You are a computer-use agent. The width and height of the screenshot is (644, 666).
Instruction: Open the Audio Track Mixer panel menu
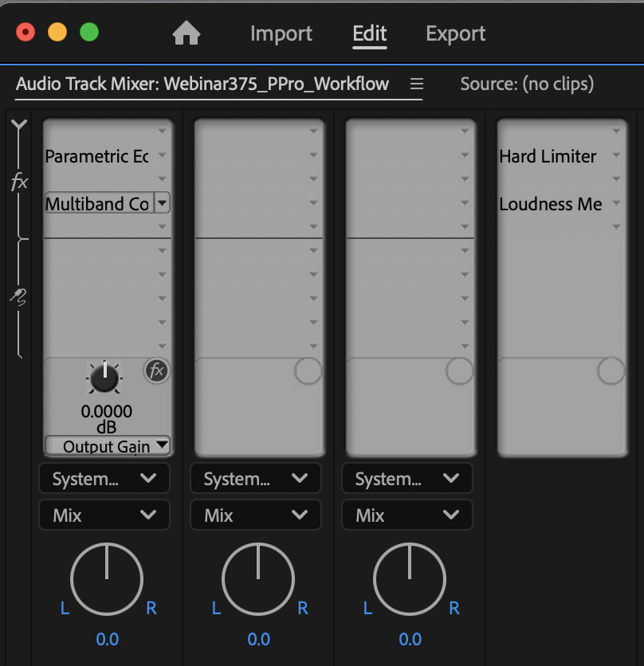pos(416,84)
